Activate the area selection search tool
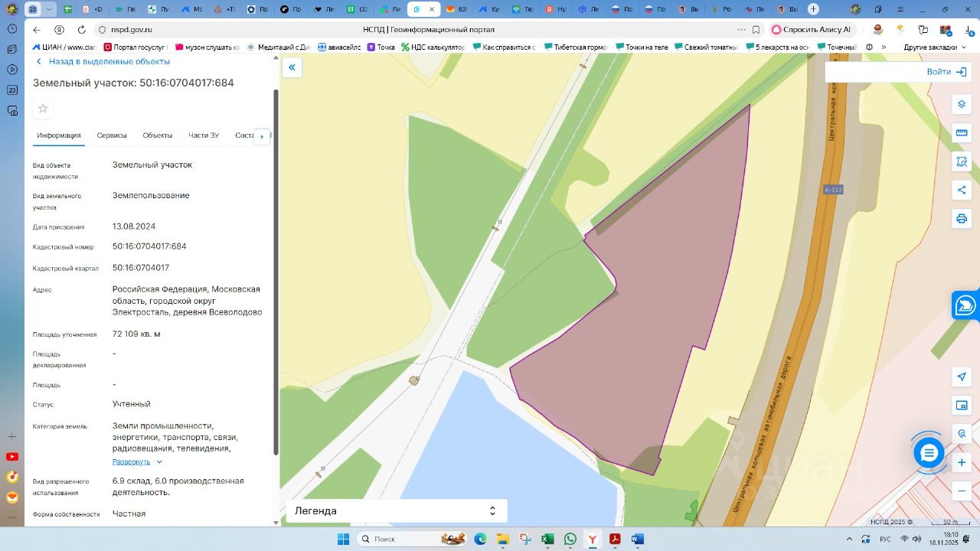This screenshot has width=980, height=551. pos(962,161)
